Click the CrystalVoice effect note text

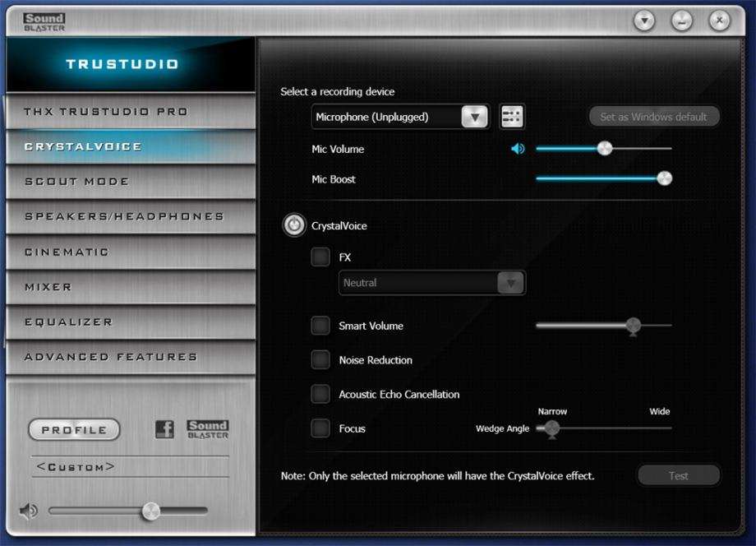438,476
